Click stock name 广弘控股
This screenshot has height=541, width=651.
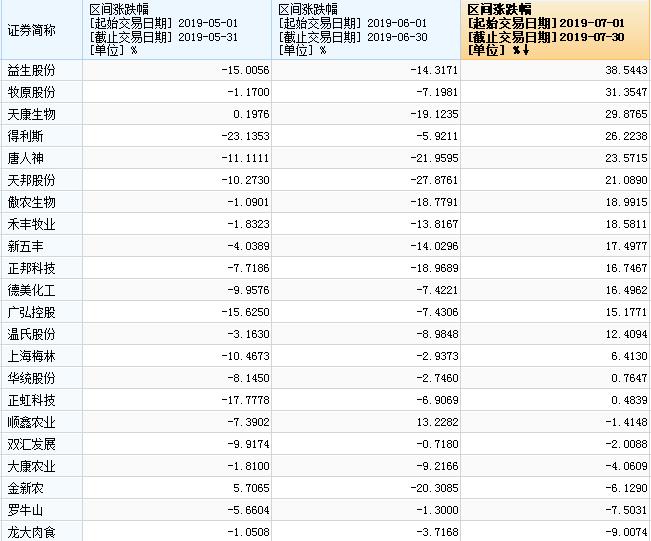[32, 312]
